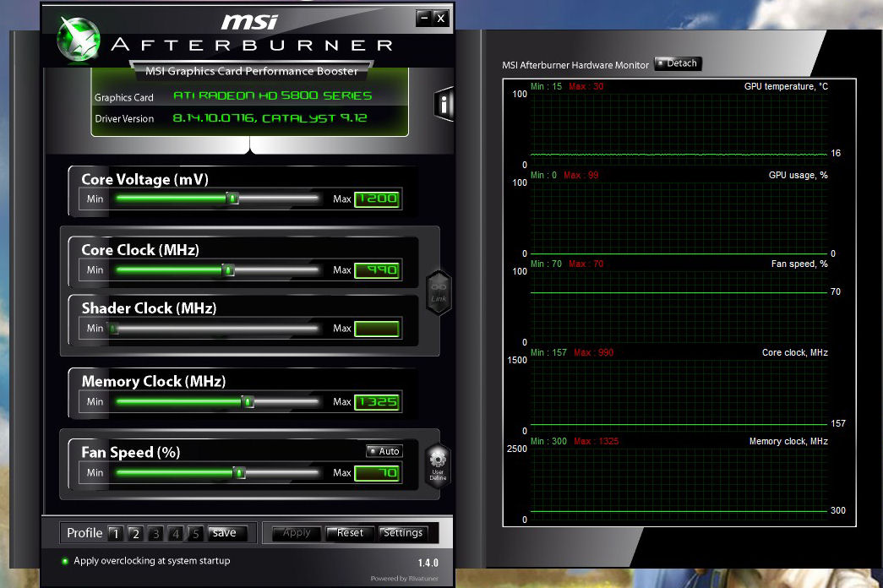Click the empty Shader Clock value field
This screenshot has height=588, width=883.
[378, 329]
